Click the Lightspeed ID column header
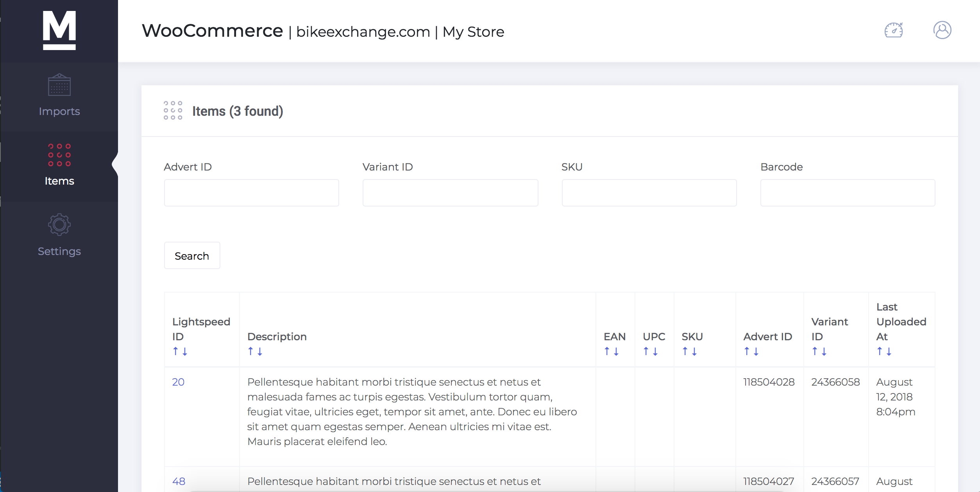 (x=201, y=329)
